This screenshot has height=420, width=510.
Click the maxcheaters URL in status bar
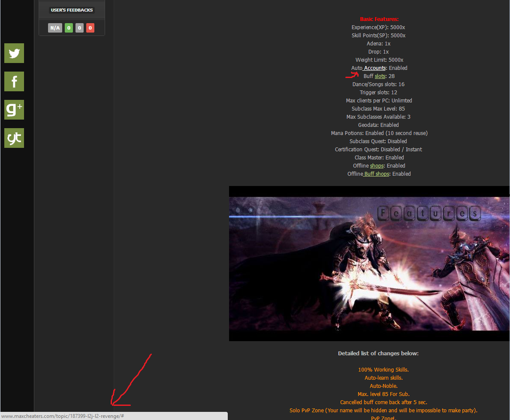point(63,416)
